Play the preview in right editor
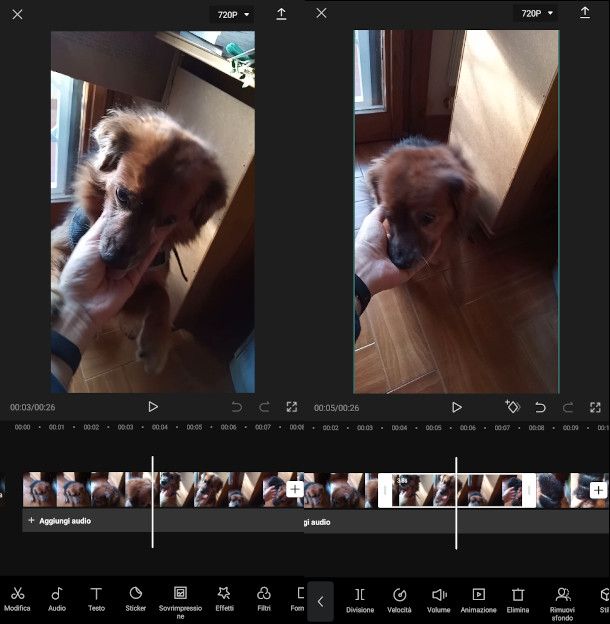Image resolution: width=610 pixels, height=624 pixels. pos(456,407)
